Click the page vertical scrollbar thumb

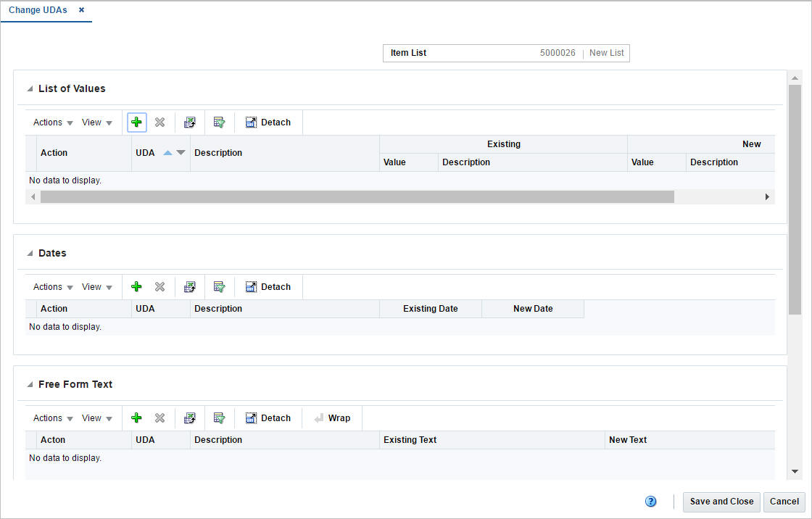[795, 199]
